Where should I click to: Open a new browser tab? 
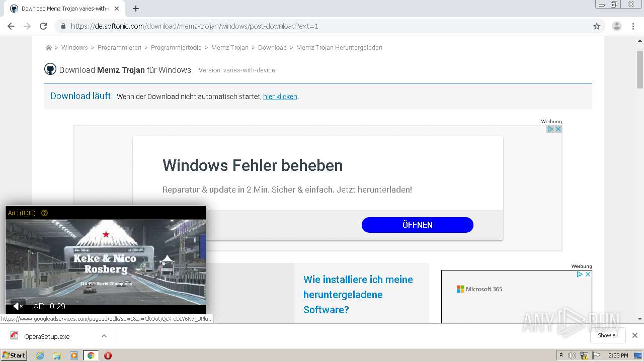pyautogui.click(x=136, y=9)
